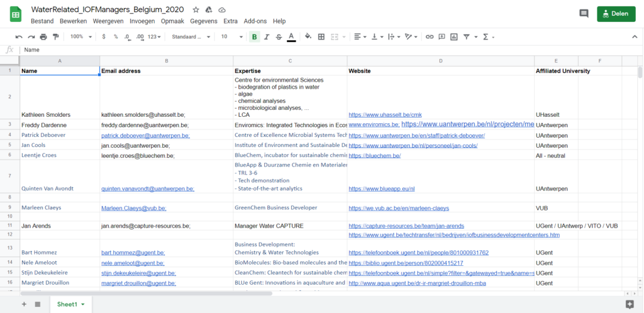This screenshot has height=313, width=644.
Task: Open vertical align dropdown
Action: click(x=377, y=37)
